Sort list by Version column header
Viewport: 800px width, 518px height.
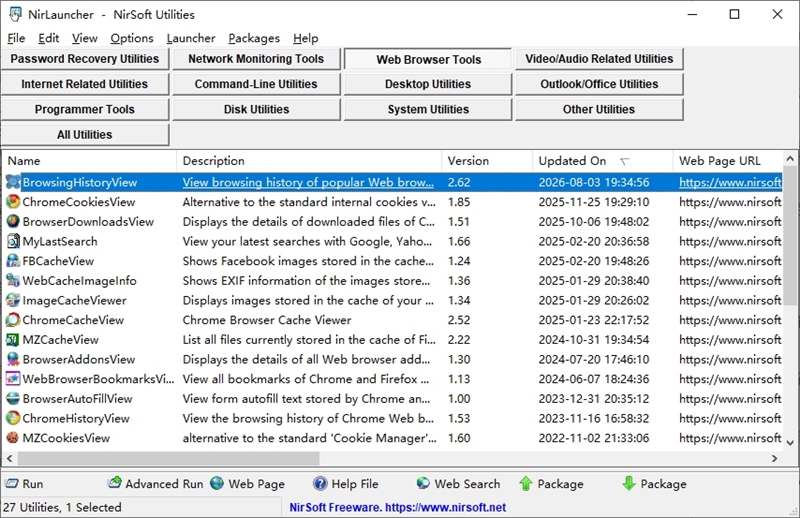coord(487,161)
